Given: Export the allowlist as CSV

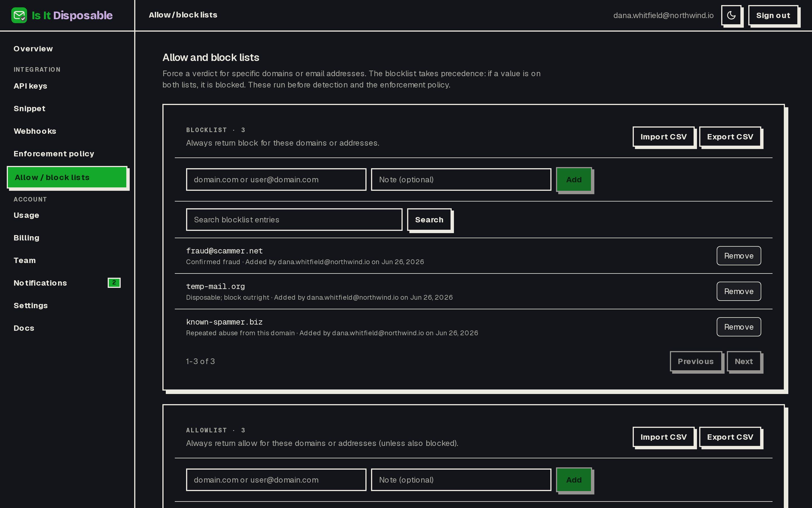Looking at the screenshot, I should point(730,437).
